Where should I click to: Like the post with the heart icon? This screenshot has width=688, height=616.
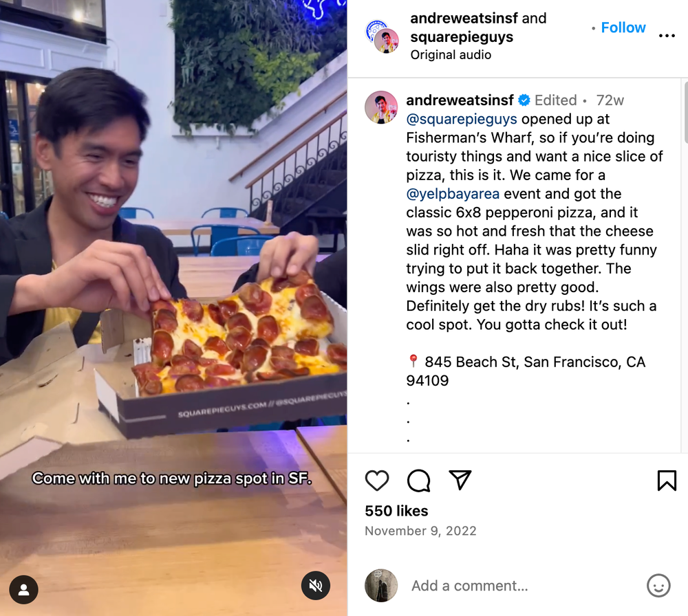pos(377,481)
